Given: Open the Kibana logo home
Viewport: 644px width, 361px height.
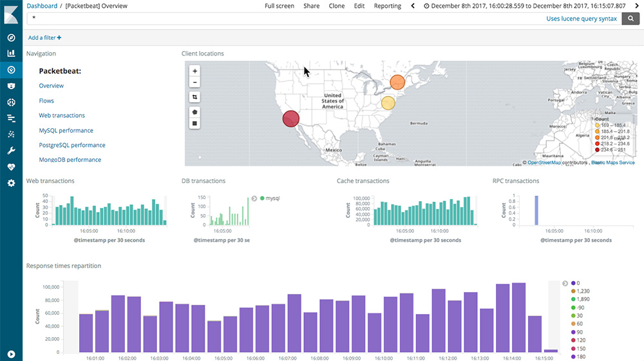Looking at the screenshot, I should pos(11,14).
